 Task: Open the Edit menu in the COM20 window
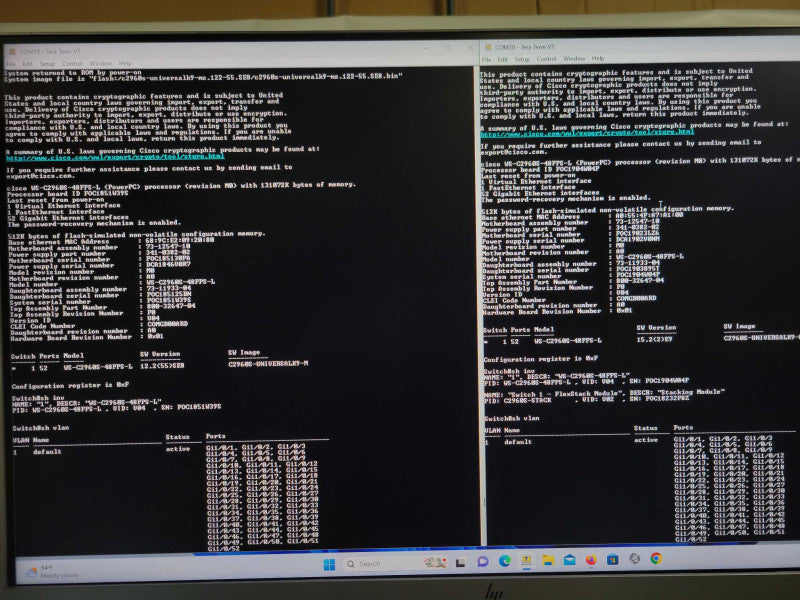tap(503, 60)
